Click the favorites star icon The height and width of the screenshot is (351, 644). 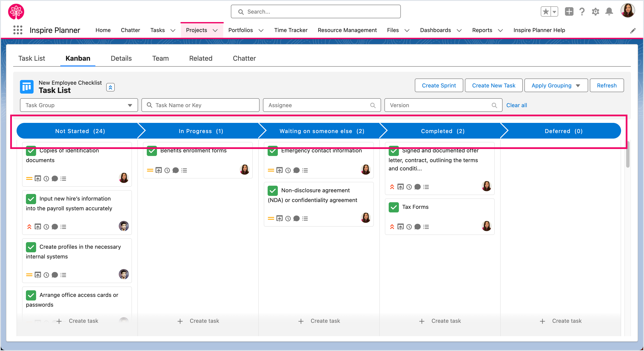546,11
